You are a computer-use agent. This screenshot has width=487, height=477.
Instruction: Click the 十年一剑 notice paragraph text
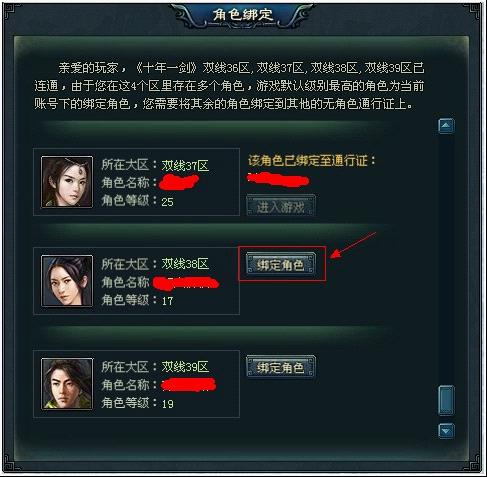[229, 86]
